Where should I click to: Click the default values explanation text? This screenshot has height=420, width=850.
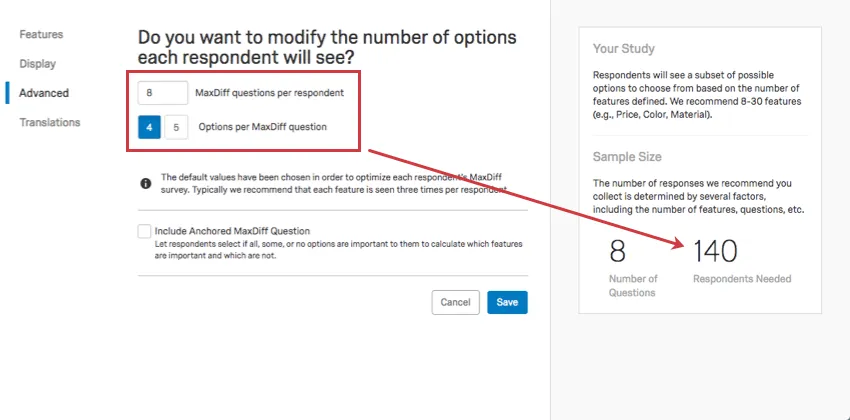click(334, 182)
